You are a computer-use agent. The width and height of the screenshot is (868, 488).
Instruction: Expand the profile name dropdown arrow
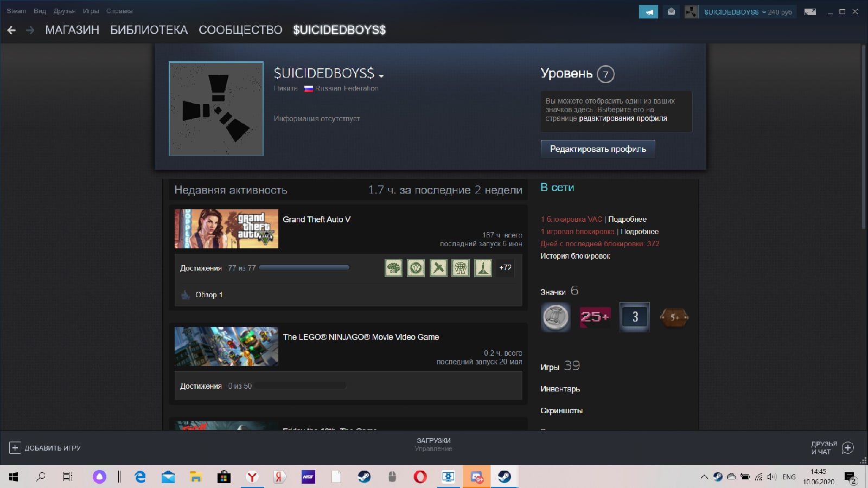381,76
